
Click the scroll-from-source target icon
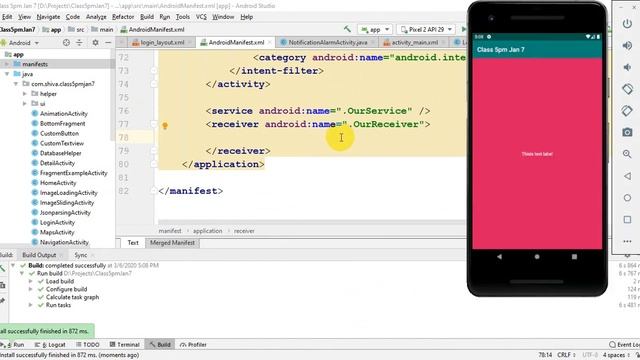(x=66, y=42)
